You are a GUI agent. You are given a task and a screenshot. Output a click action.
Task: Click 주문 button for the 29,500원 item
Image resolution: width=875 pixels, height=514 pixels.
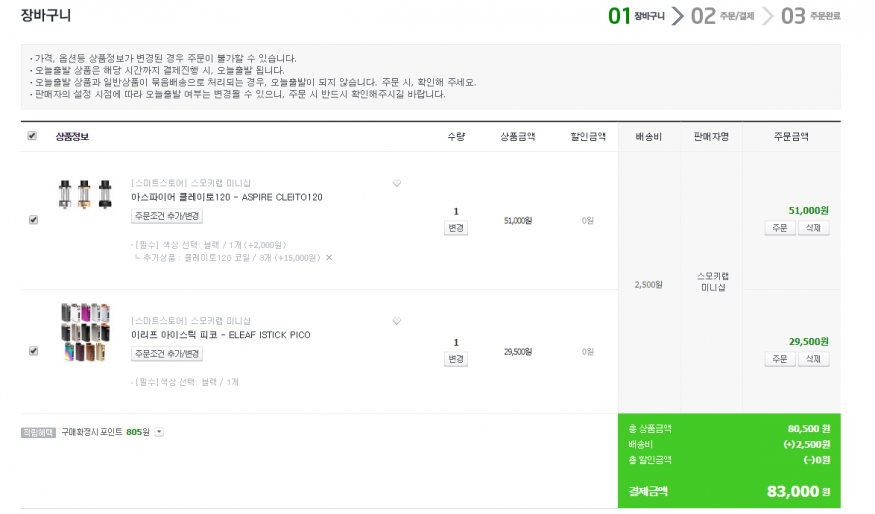pyautogui.click(x=780, y=359)
